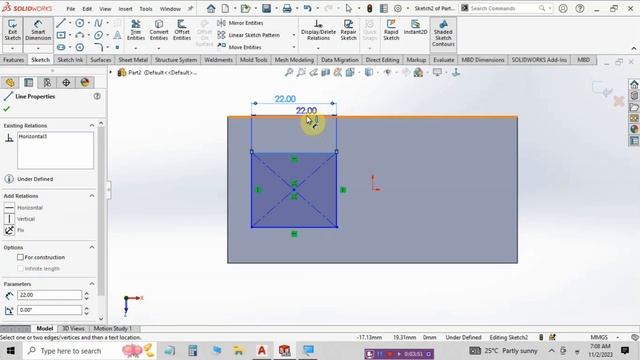640x360 pixels.
Task: Click the Search Commands field
Action: click(x=505, y=8)
